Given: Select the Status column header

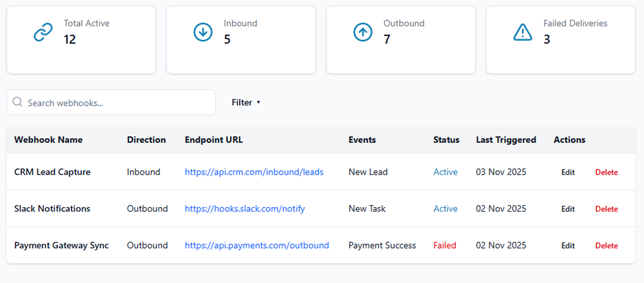Looking at the screenshot, I should coord(446,140).
